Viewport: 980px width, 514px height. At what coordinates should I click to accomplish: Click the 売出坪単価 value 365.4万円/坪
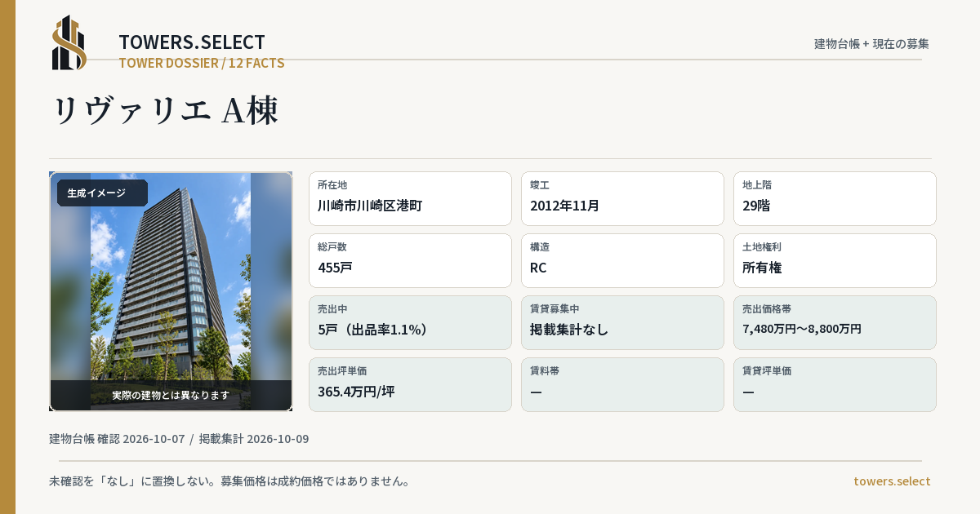pos(356,392)
